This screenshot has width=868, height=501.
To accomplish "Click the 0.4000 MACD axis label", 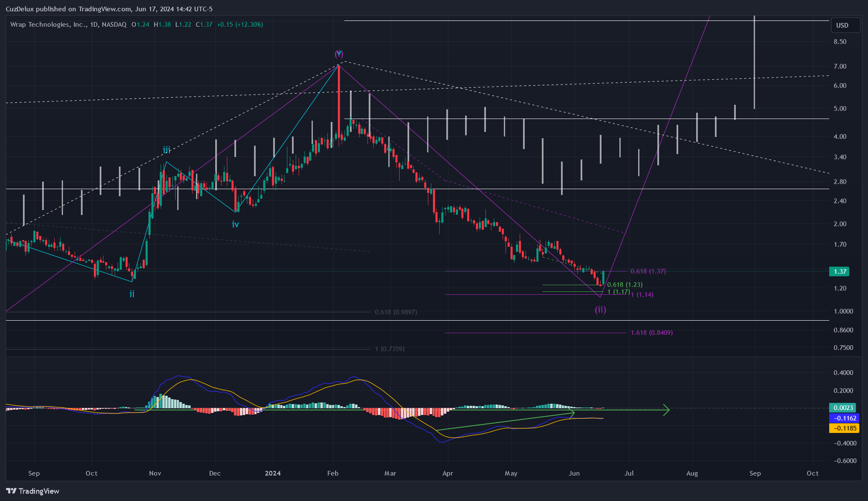I will pos(843,373).
